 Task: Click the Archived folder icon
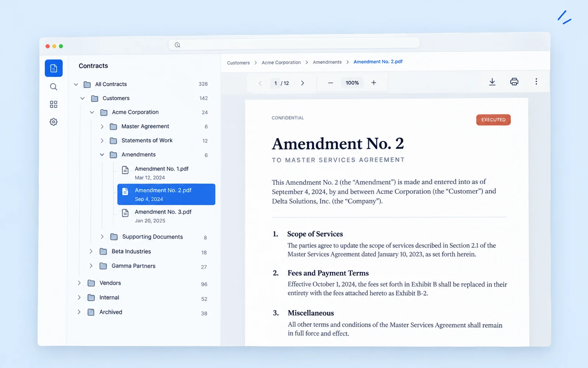(x=91, y=312)
